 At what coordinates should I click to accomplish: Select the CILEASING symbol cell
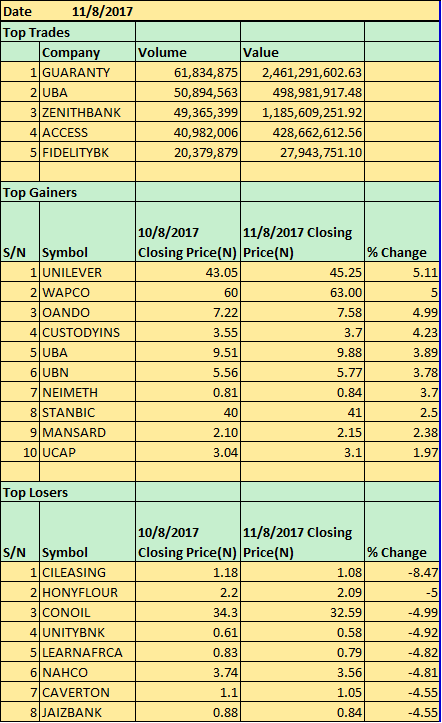click(88, 572)
